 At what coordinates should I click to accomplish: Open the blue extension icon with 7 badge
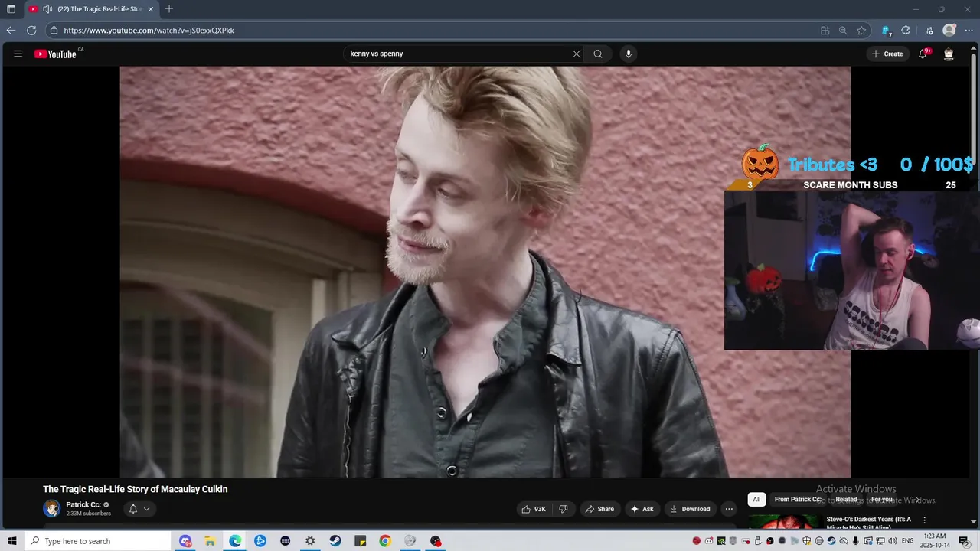click(x=887, y=31)
